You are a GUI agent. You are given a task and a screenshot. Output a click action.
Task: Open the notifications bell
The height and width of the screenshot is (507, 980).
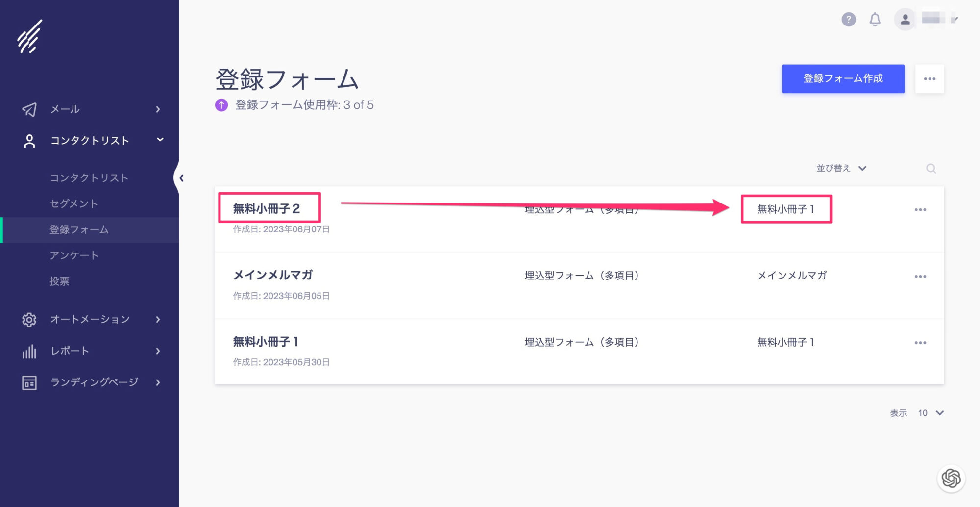(x=875, y=20)
